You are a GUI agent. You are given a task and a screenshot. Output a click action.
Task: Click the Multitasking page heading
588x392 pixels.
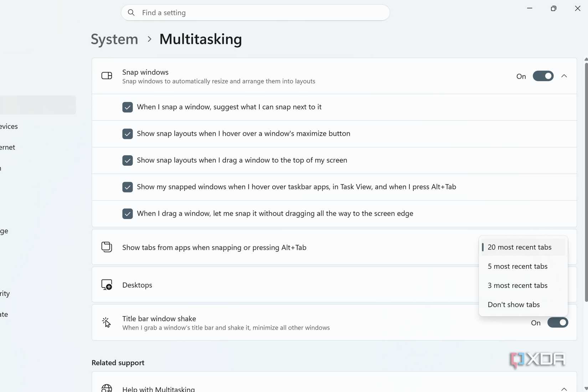(x=201, y=39)
